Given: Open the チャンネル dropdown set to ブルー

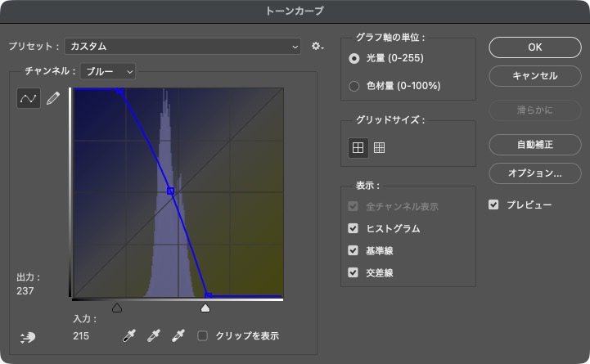Looking at the screenshot, I should 108,71.
